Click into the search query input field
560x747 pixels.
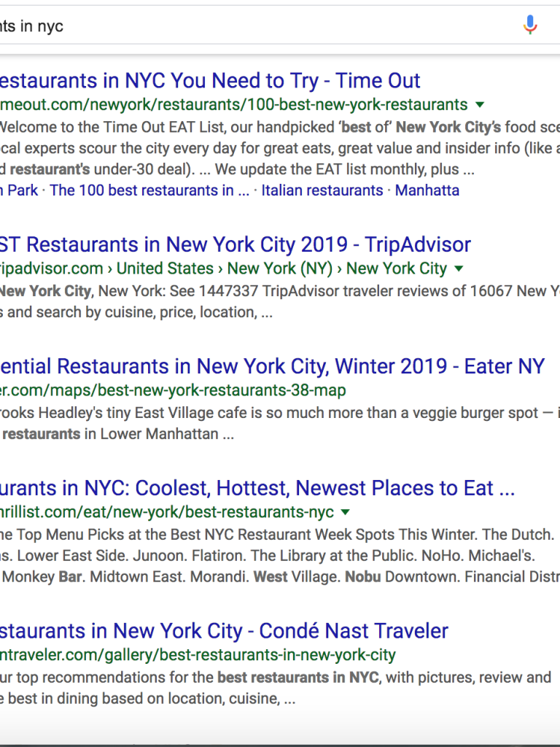pyautogui.click(x=257, y=26)
